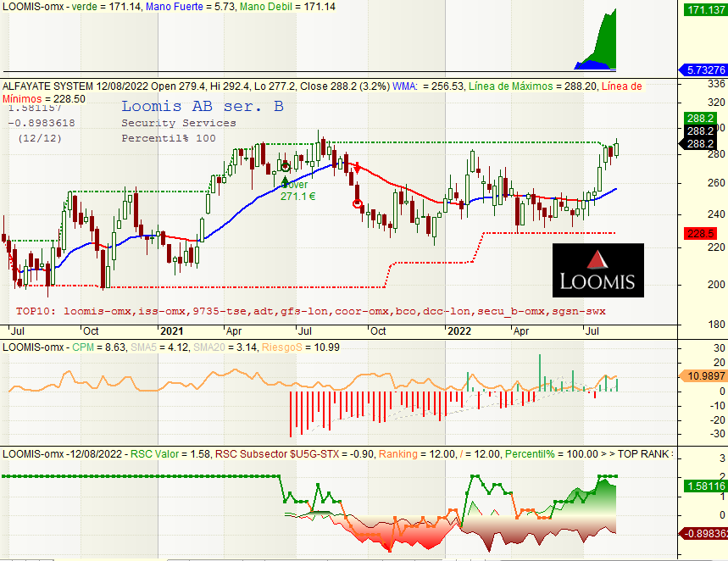Image resolution: width=728 pixels, height=561 pixels.
Task: Click 'sgsn-swx' in the TOP10 list
Action: [579, 311]
